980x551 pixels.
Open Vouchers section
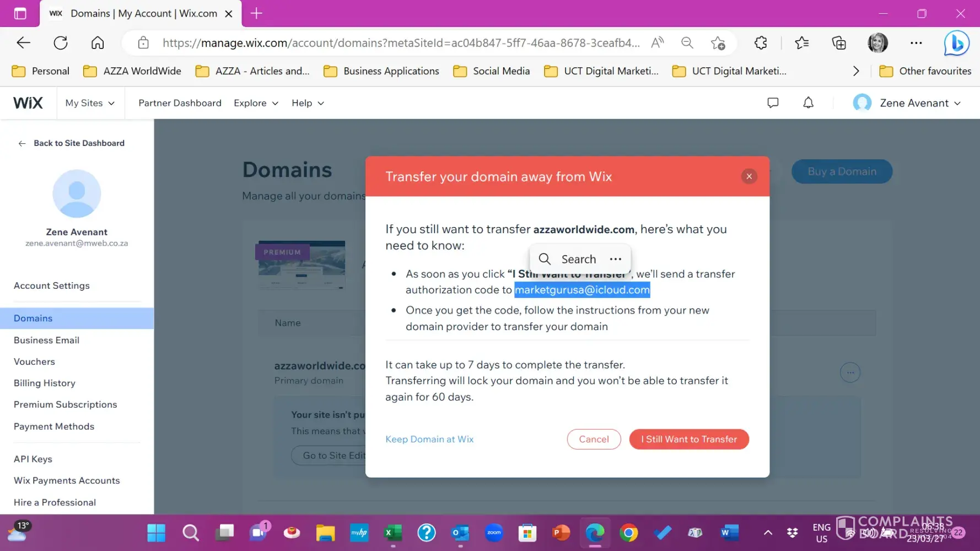(34, 362)
